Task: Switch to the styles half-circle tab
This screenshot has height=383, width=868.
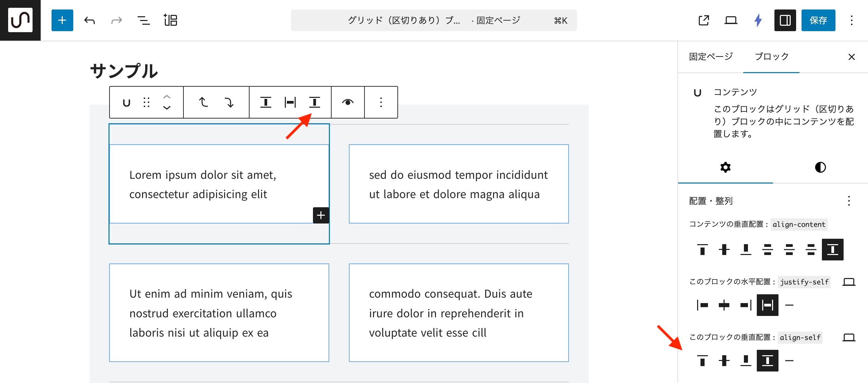Action: (x=820, y=167)
